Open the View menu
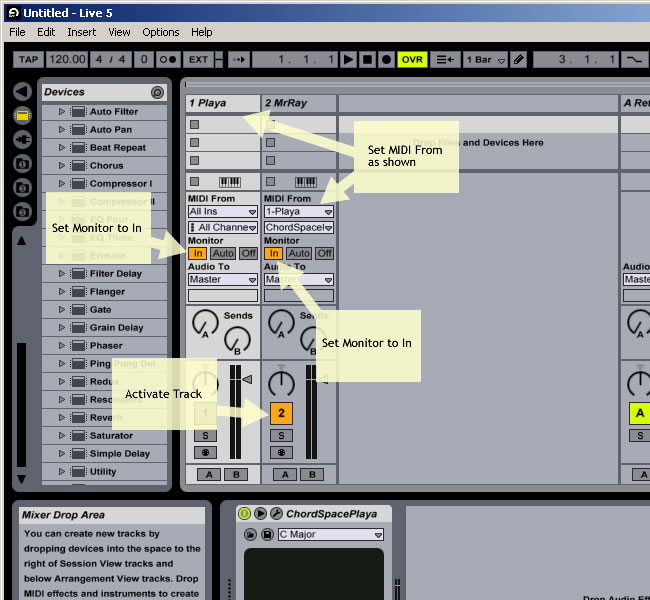 119,32
